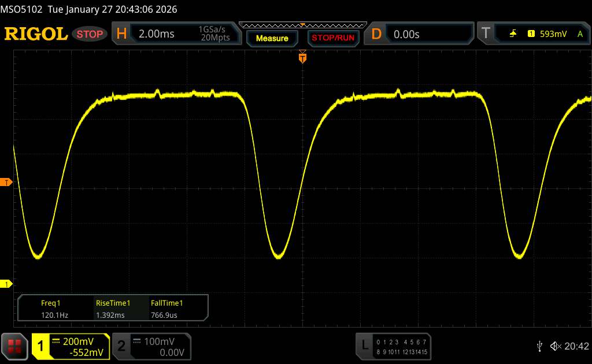Click the waveform memory position bar at top
The image size is (592, 364).
pyautogui.click(x=302, y=25)
